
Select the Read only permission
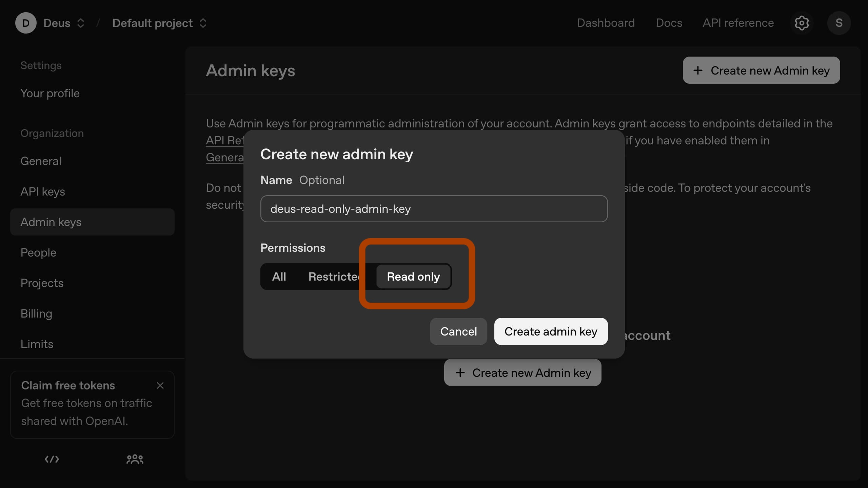(x=413, y=277)
